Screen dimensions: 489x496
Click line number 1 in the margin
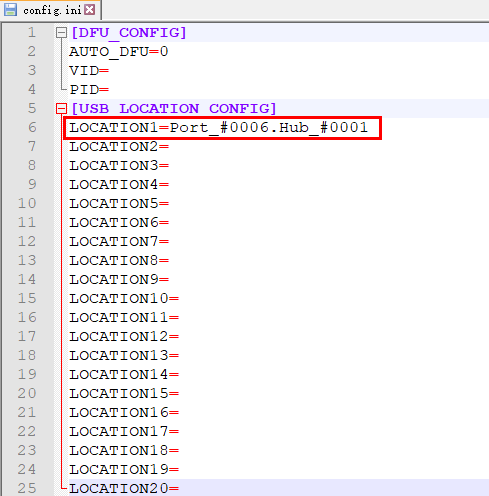coord(32,33)
